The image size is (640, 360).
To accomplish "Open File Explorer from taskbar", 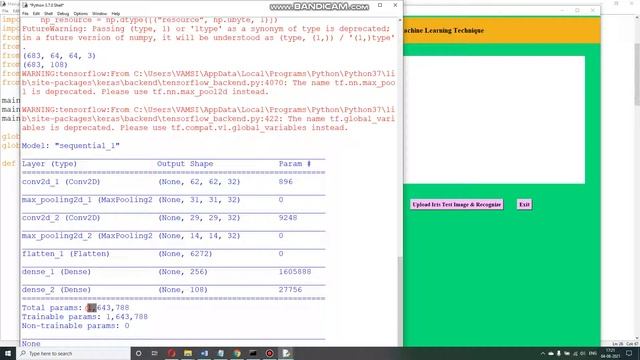I will (188, 353).
